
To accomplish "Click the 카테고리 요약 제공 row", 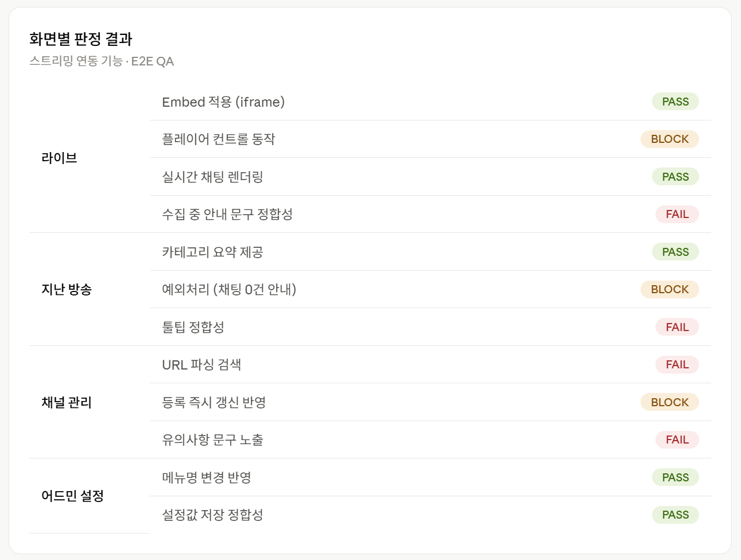I will point(430,252).
